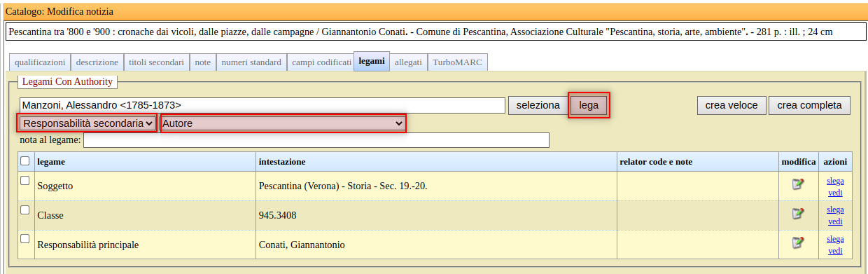Open the Responsabilità secondaria dropdown
The height and width of the screenshot is (274, 868).
click(87, 123)
